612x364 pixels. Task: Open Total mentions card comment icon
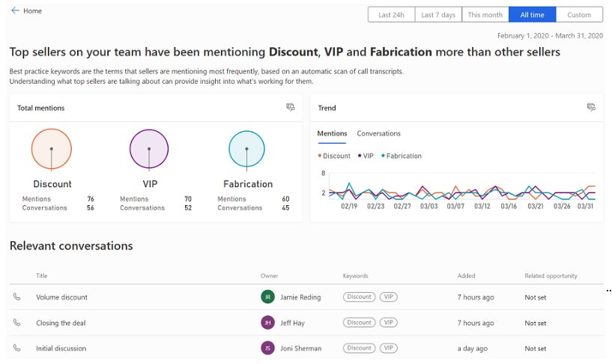click(x=291, y=108)
